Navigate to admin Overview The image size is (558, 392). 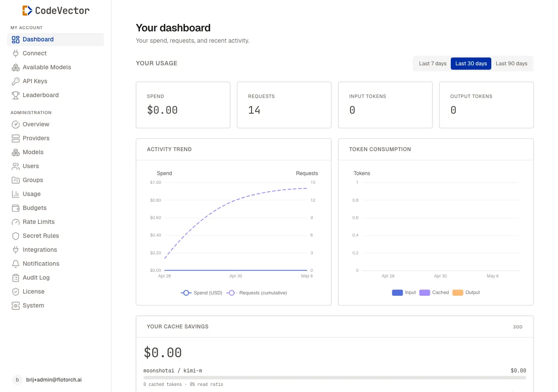[55, 125]
